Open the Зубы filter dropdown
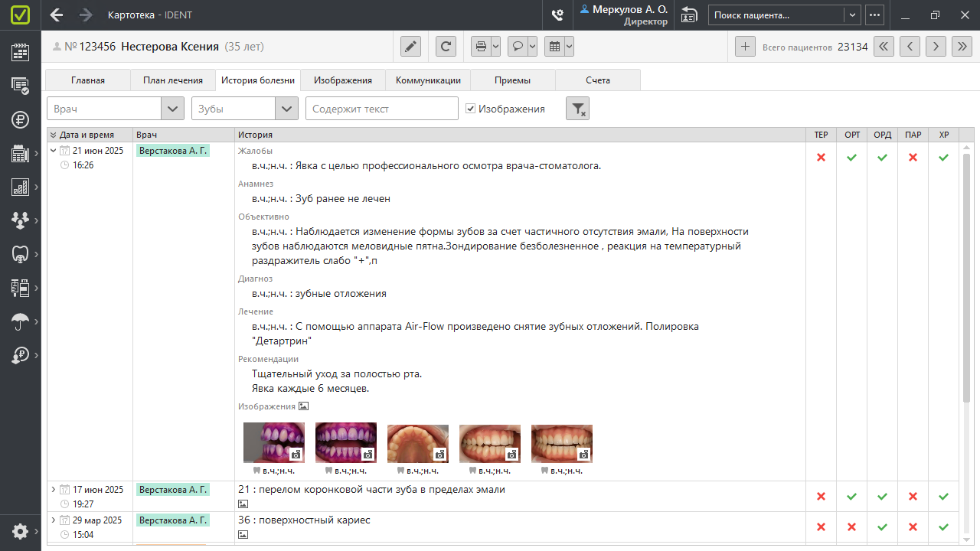 pyautogui.click(x=286, y=108)
